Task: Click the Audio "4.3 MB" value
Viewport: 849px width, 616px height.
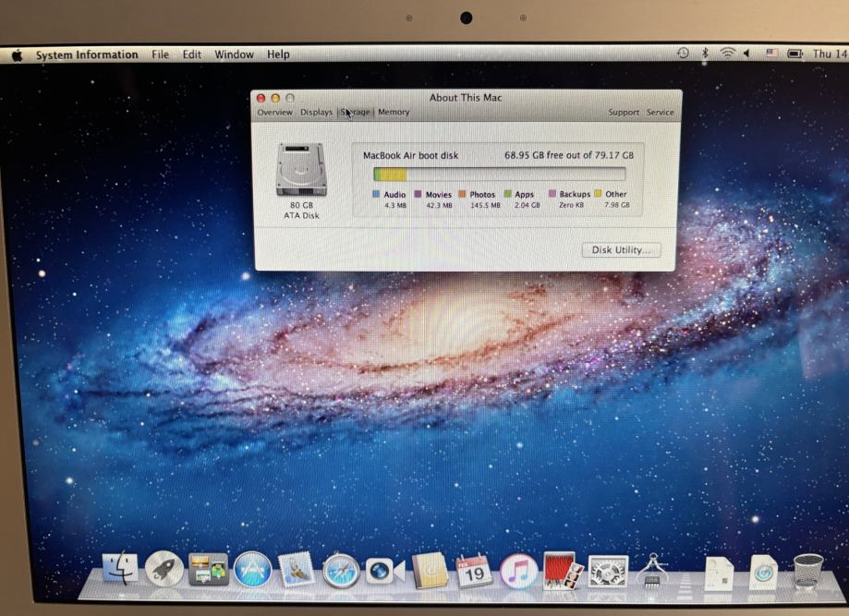Action: point(395,205)
